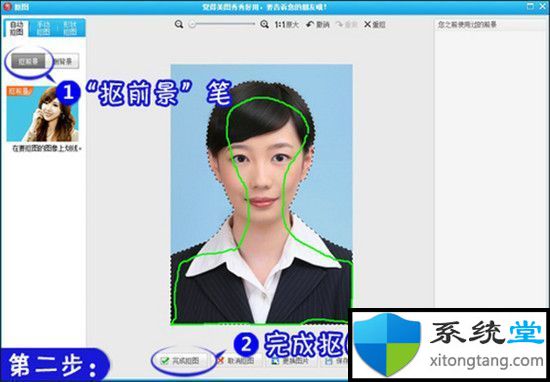The width and height of the screenshot is (550, 382).
Task: Click the 更换图片 replace picture icon
Action: click(290, 361)
